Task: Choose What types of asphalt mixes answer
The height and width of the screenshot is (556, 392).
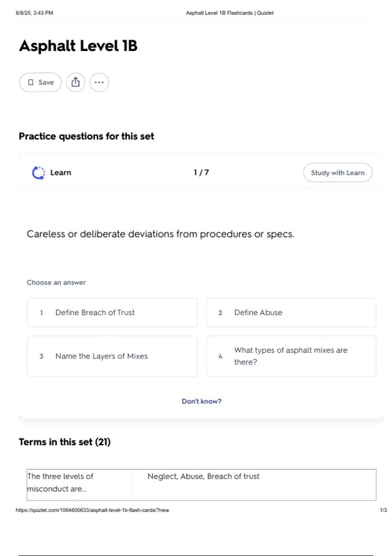Action: (291, 356)
